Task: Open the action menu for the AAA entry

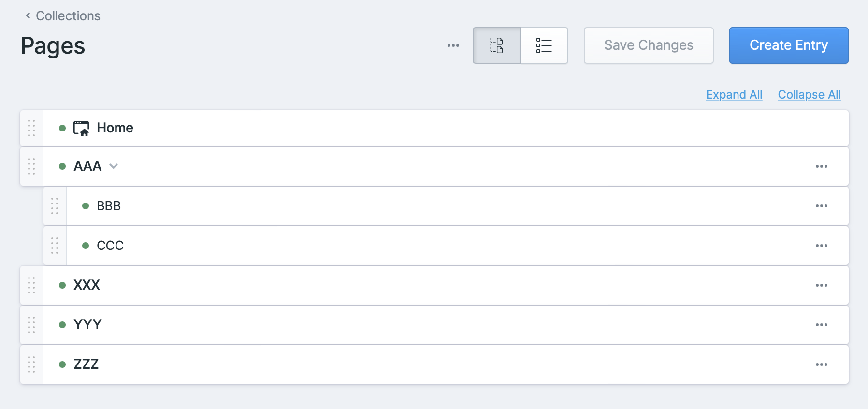Action: point(822,166)
